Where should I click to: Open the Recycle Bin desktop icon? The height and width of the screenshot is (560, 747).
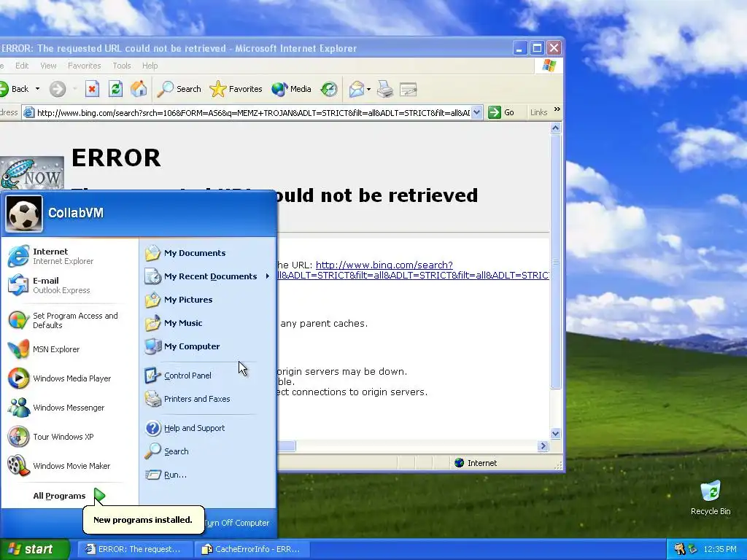(x=711, y=498)
